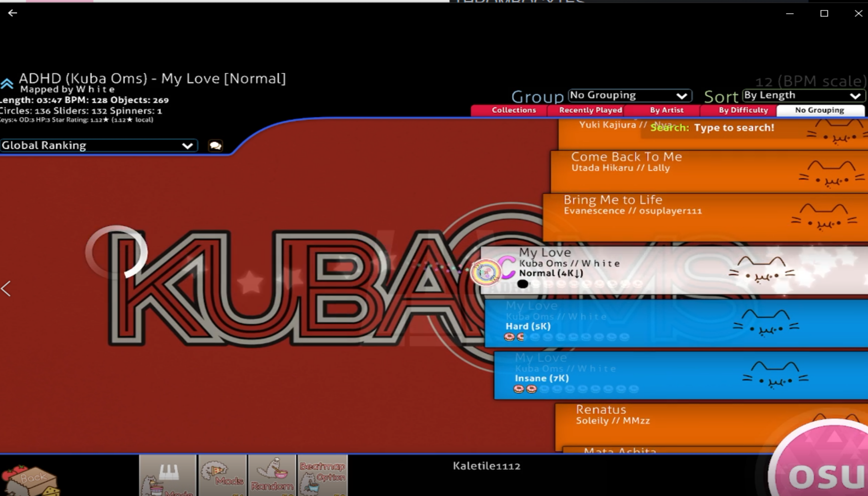868x496 pixels.
Task: Select the My Love Hard (5K) difficulty
Action: (641, 324)
